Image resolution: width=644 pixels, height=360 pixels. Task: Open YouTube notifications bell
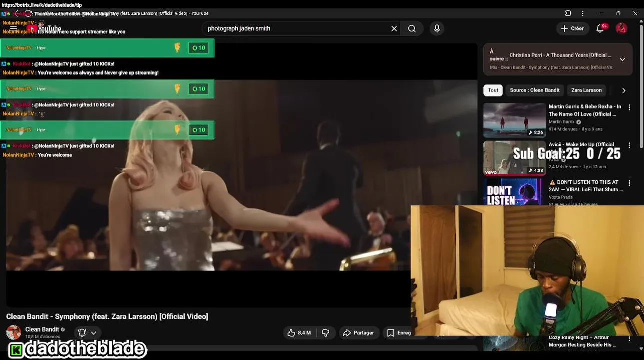click(600, 29)
